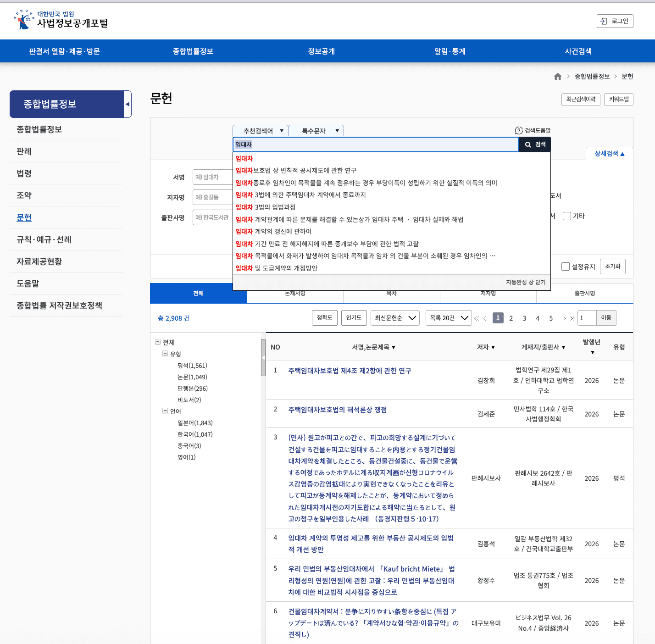Open the 정보공개 menu

point(321,51)
